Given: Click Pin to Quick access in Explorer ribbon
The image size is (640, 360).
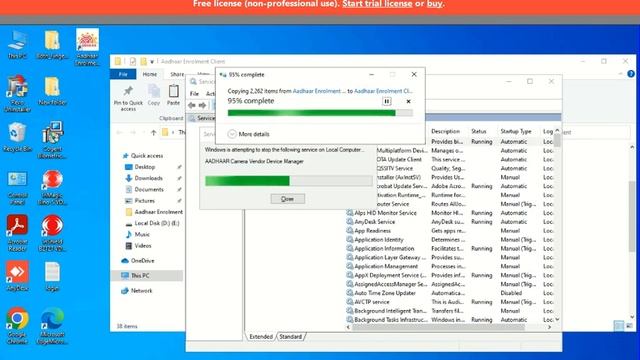Looking at the screenshot, I should click(128, 98).
